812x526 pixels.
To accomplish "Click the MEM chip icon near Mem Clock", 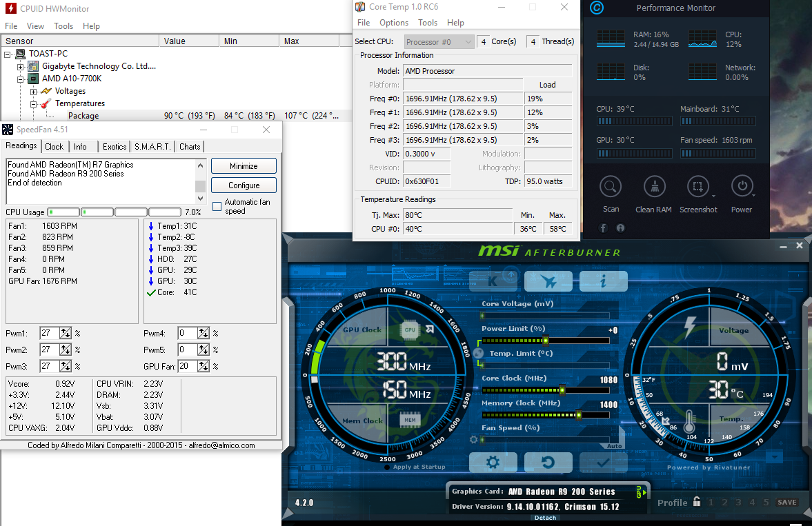I will [410, 420].
